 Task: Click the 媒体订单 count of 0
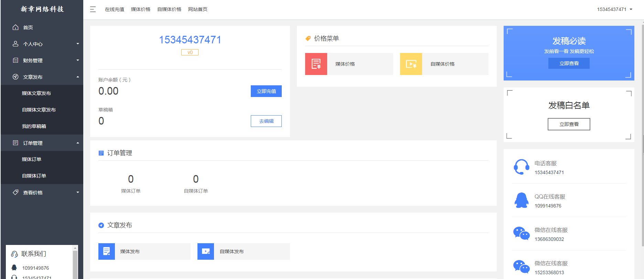[131, 179]
